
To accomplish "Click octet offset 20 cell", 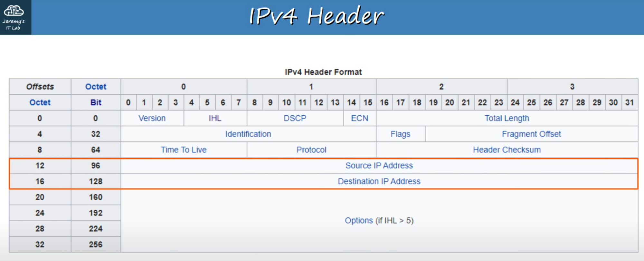I will click(40, 197).
